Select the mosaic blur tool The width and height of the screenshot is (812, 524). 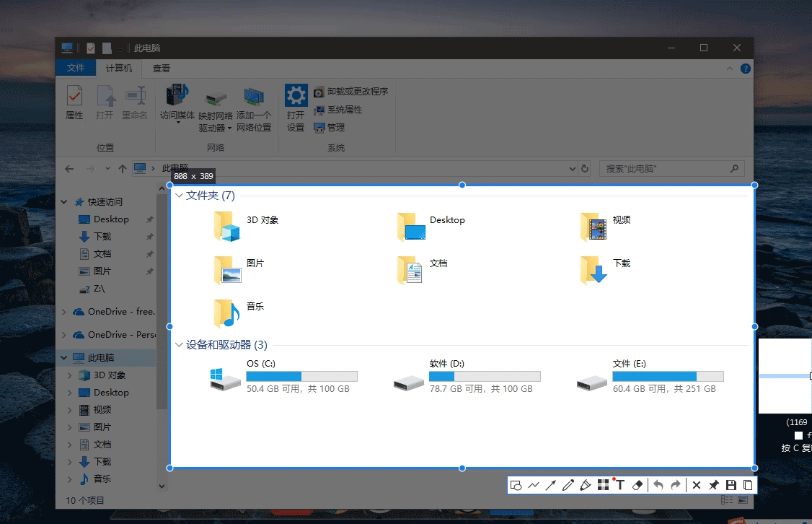pyautogui.click(x=603, y=485)
